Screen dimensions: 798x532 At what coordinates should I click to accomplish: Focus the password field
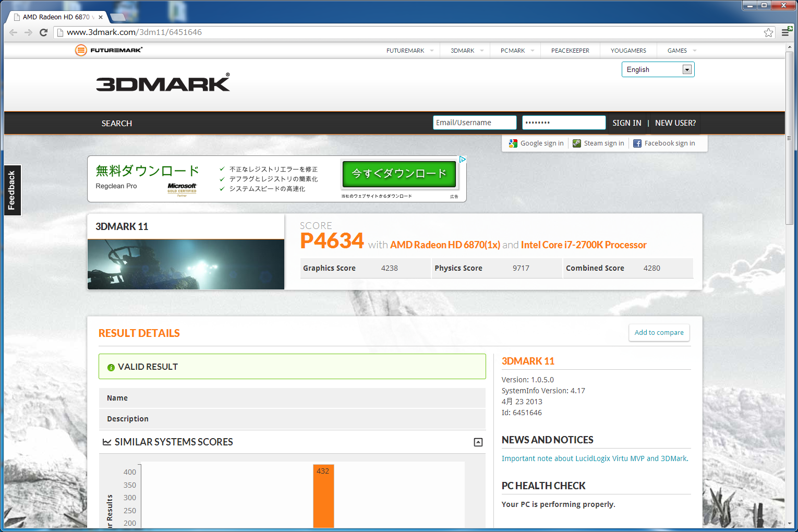tap(564, 123)
